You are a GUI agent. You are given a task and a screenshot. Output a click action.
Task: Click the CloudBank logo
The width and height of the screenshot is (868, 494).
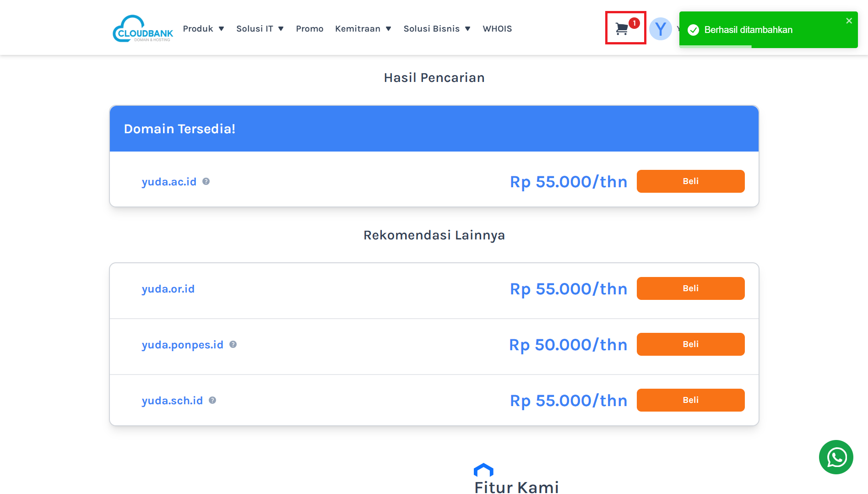click(x=143, y=28)
